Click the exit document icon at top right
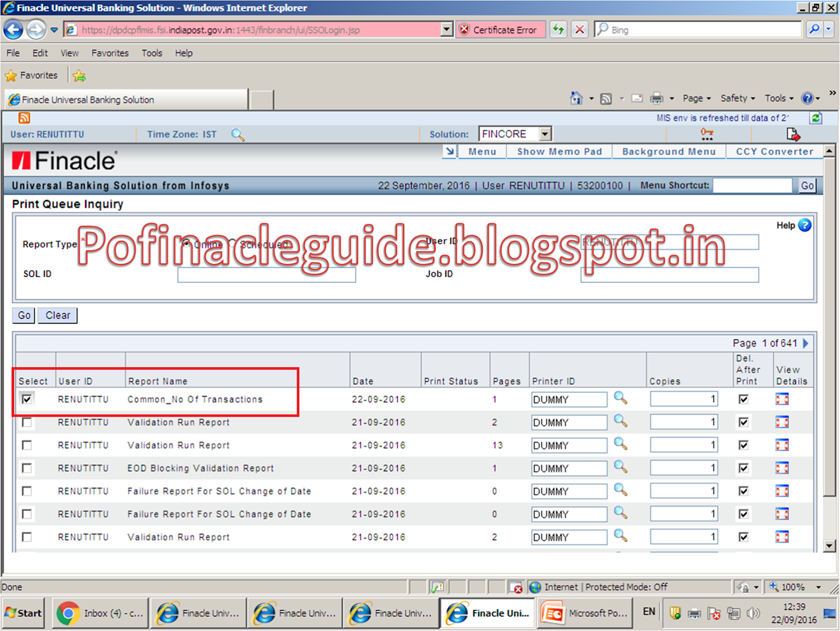840x631 pixels. click(x=793, y=135)
